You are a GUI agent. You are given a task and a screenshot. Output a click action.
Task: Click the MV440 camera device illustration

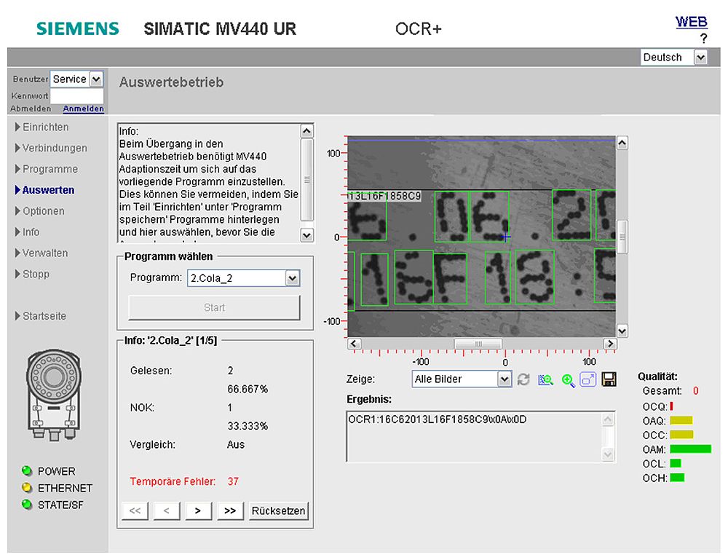tap(52, 393)
